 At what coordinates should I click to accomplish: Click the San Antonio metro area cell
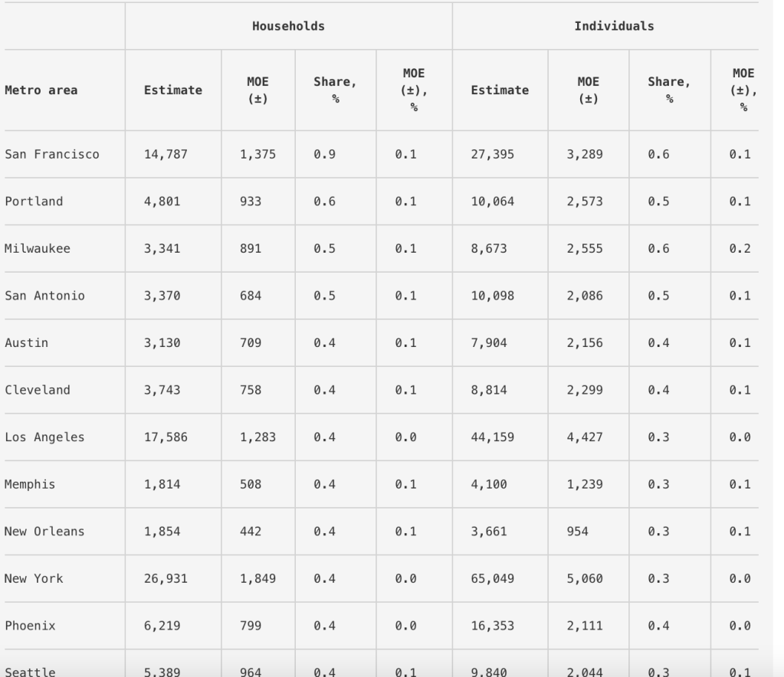[x=44, y=296]
